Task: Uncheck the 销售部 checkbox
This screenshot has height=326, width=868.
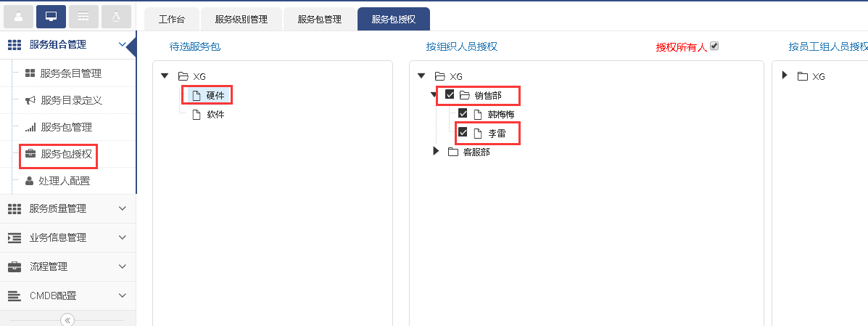Action: point(450,94)
